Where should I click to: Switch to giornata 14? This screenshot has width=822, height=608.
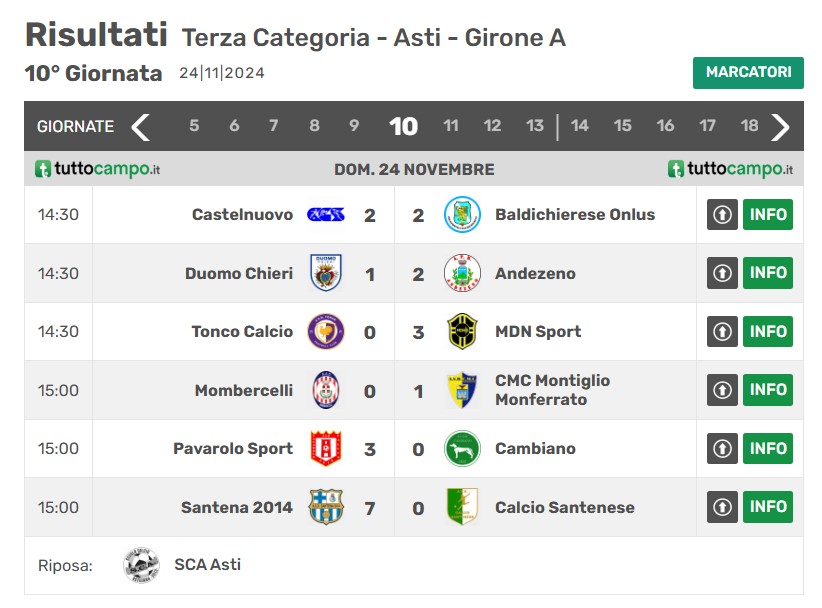point(580,126)
